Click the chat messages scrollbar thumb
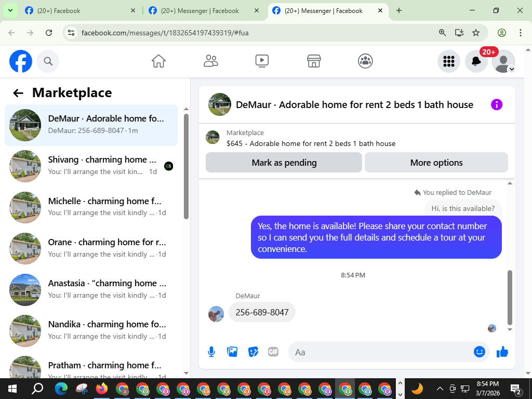Image resolution: width=532 pixels, height=399 pixels. [x=510, y=298]
